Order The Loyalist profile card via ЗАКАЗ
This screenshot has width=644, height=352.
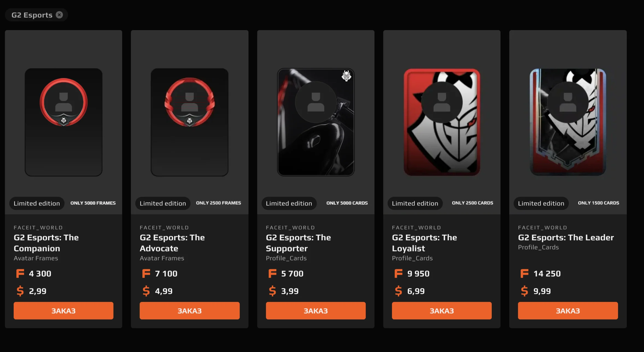(x=442, y=311)
